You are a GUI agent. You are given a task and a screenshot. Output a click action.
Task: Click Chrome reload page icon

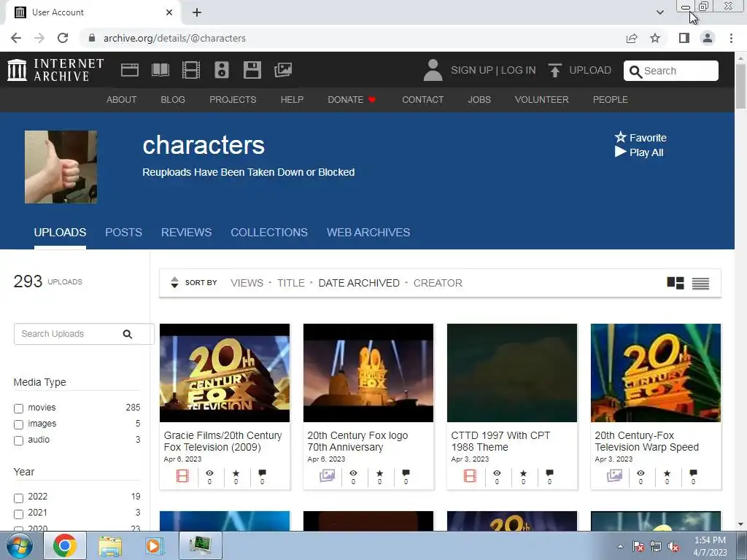point(63,38)
